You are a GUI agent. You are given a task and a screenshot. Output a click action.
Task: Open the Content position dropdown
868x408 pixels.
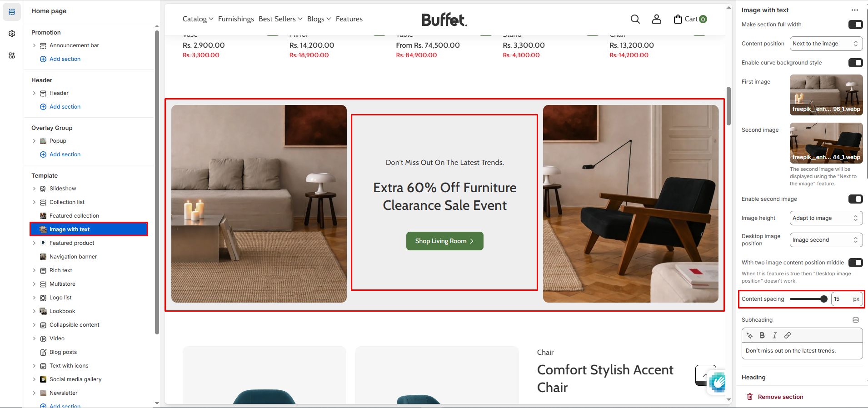tap(826, 44)
